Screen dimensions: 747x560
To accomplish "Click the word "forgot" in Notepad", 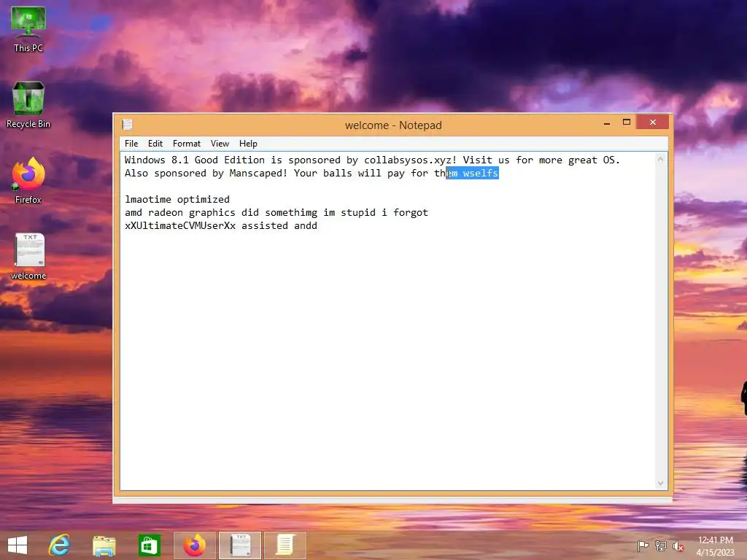I will 411,212.
